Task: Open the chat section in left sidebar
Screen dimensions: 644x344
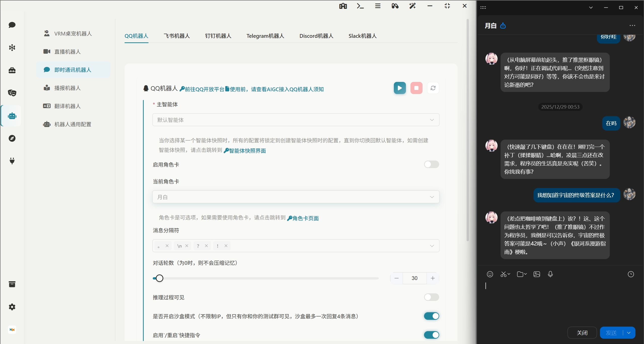Action: click(x=12, y=25)
